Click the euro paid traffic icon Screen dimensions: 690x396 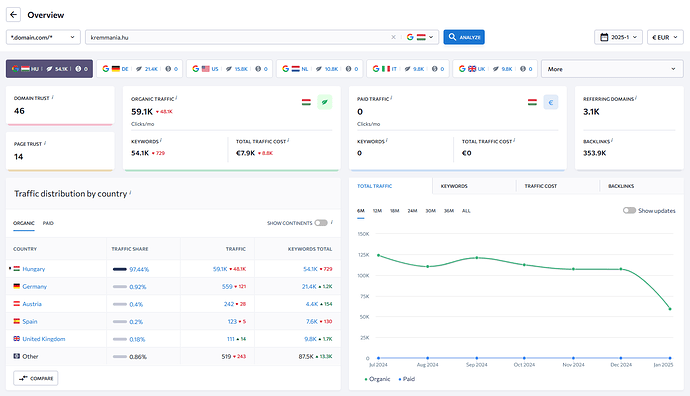[x=551, y=102]
